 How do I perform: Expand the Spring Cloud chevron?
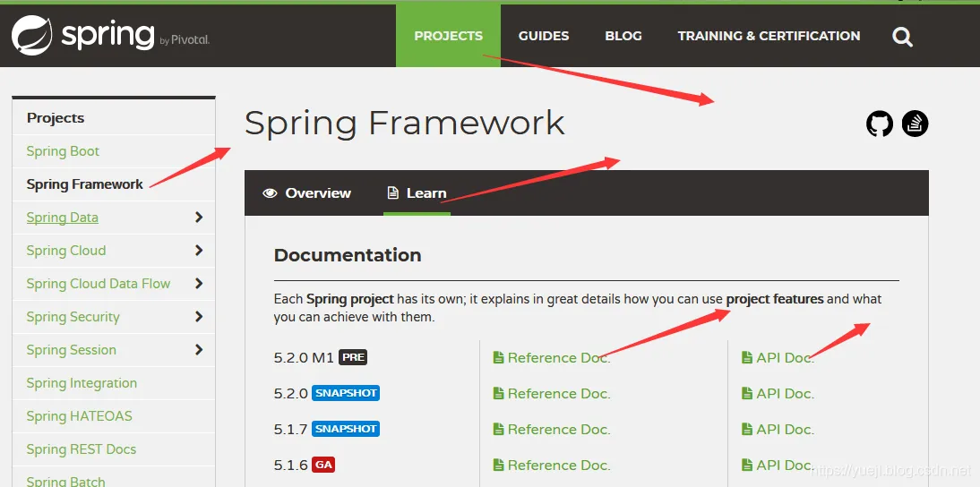pyautogui.click(x=199, y=251)
